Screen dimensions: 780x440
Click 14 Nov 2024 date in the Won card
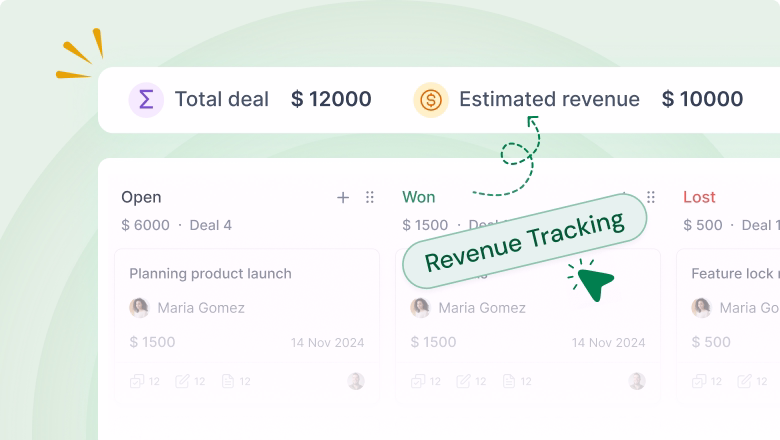608,343
